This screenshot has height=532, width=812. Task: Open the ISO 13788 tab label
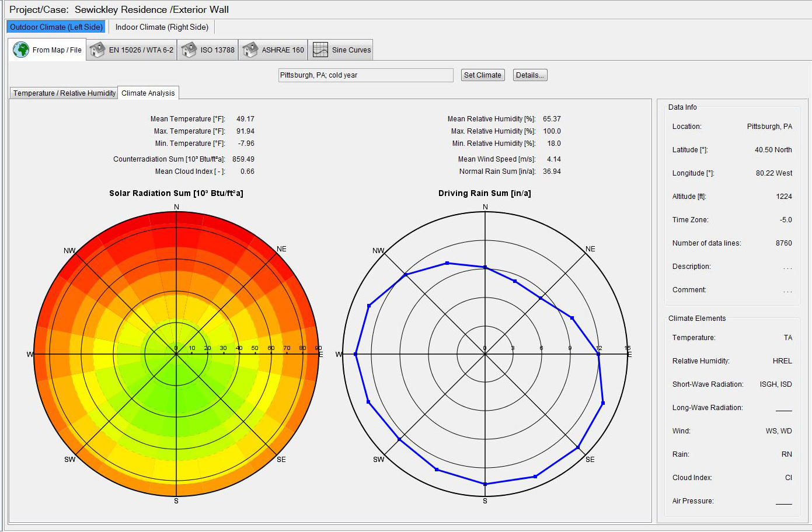click(218, 50)
